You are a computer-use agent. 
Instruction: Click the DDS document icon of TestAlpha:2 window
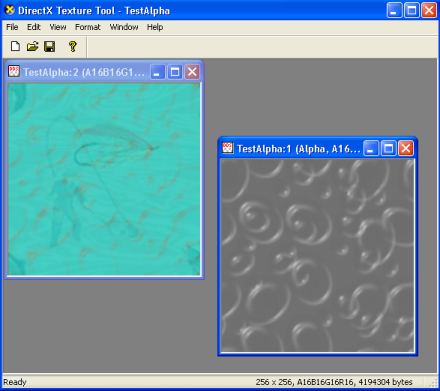pos(14,71)
